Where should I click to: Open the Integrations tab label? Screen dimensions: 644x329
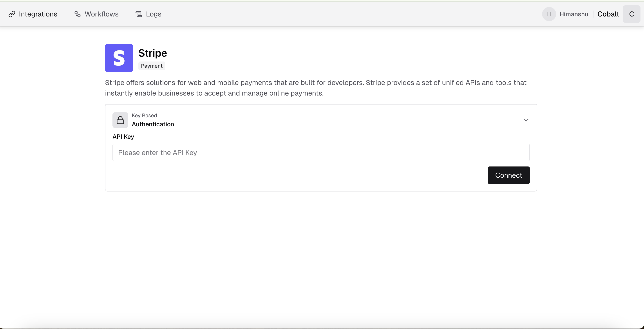click(x=38, y=14)
